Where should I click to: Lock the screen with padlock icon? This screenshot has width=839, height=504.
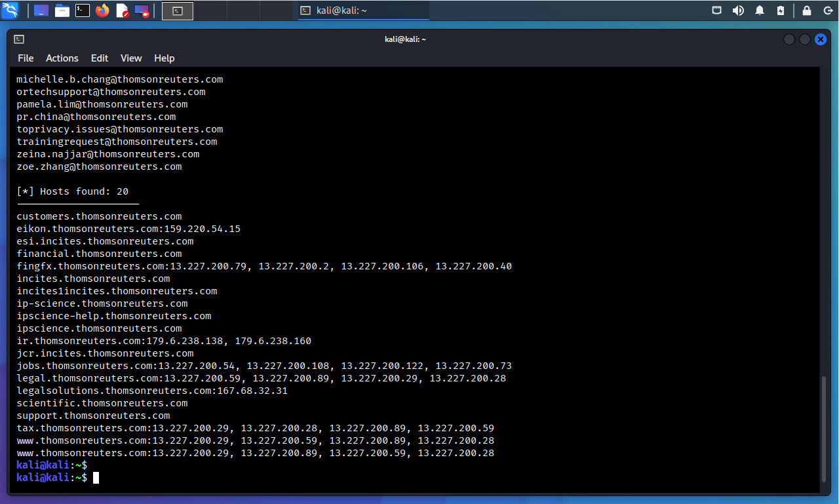point(807,10)
